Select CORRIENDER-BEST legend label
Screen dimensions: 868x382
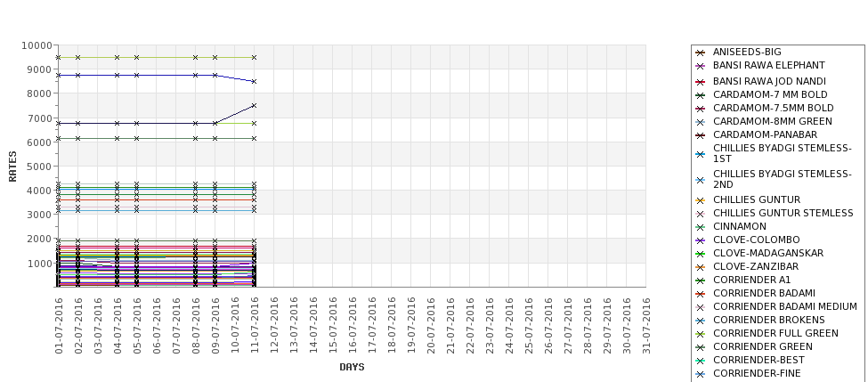tap(758, 360)
